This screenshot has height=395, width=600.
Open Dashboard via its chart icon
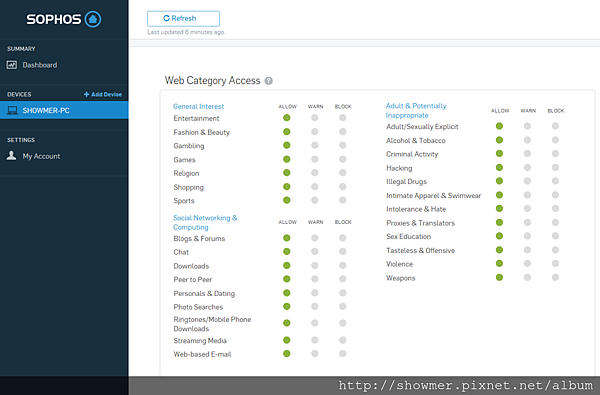tap(11, 65)
